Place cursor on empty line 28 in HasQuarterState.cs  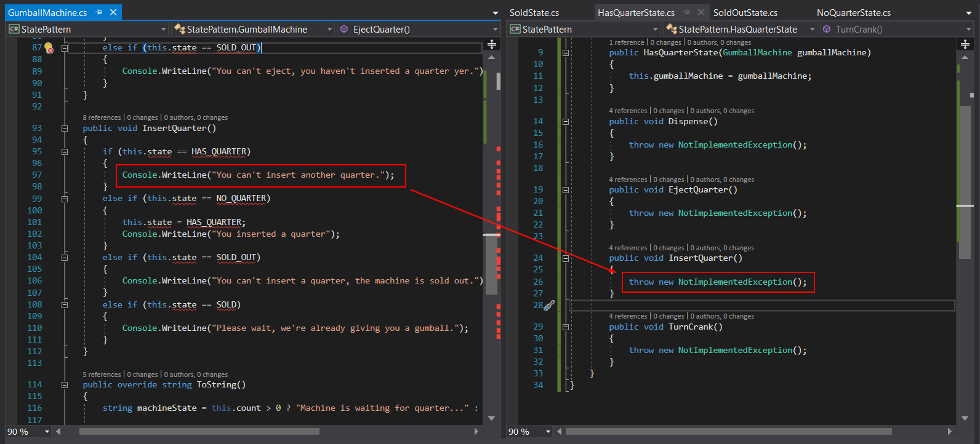click(762, 306)
